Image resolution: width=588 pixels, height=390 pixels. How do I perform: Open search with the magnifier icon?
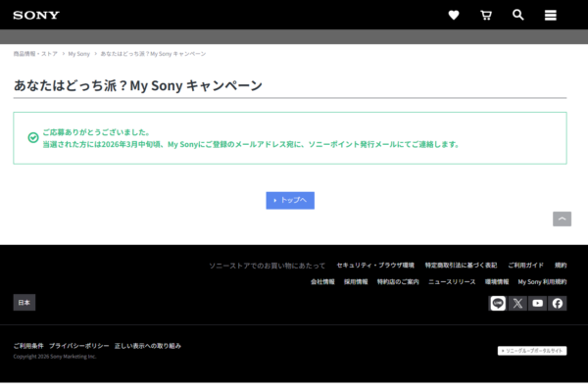pyautogui.click(x=518, y=15)
